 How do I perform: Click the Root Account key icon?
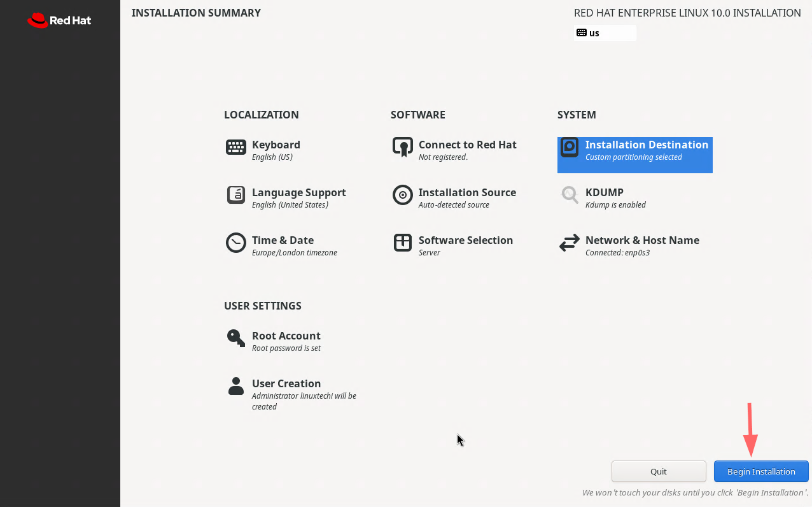click(236, 338)
